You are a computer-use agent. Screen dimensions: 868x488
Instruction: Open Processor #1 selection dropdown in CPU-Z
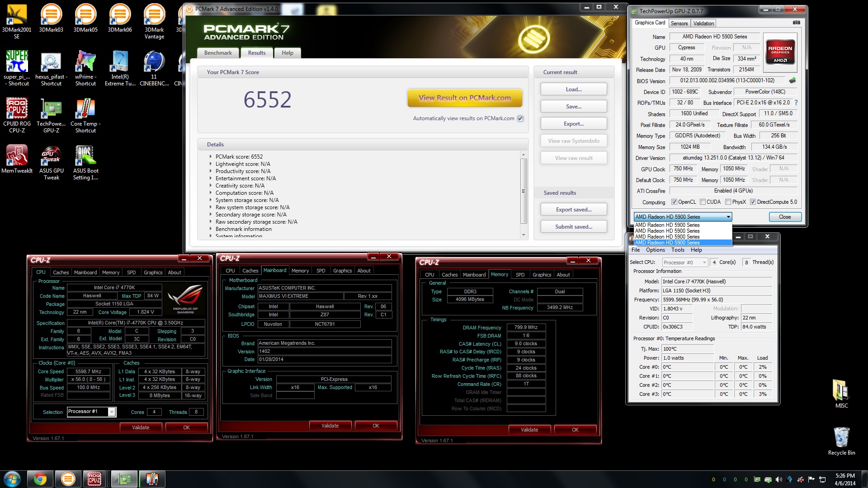[91, 412]
